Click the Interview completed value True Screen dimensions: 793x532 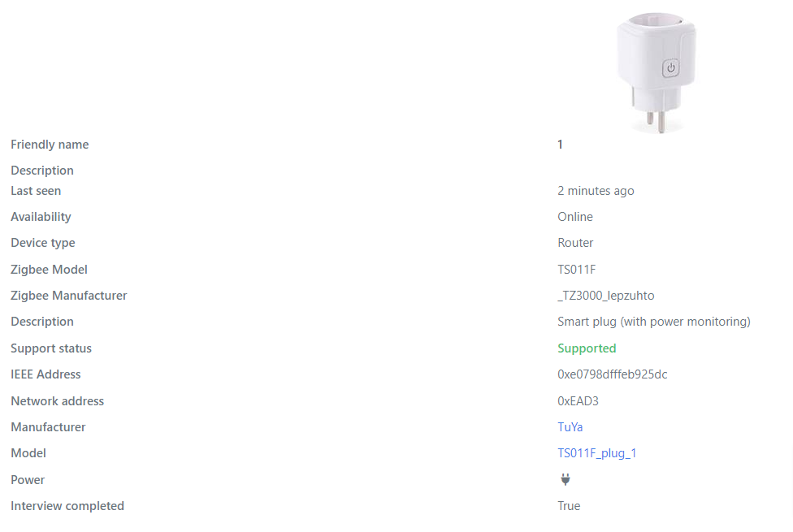[568, 505]
